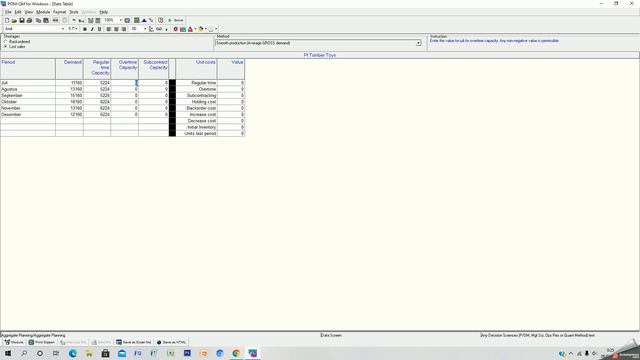The width and height of the screenshot is (640, 360).
Task: Click the red circle icon on format toolbar
Action: [176, 29]
